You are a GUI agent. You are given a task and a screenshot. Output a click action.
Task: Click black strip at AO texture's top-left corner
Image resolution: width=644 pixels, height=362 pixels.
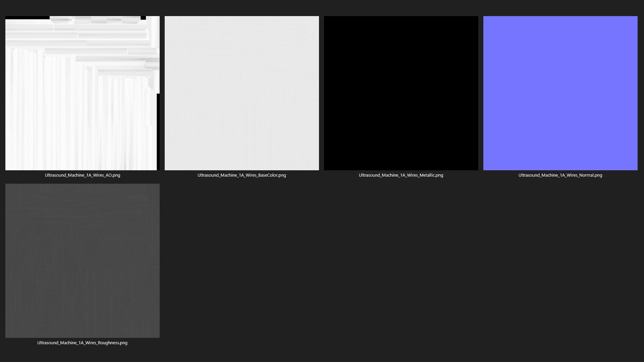tap(27, 17)
